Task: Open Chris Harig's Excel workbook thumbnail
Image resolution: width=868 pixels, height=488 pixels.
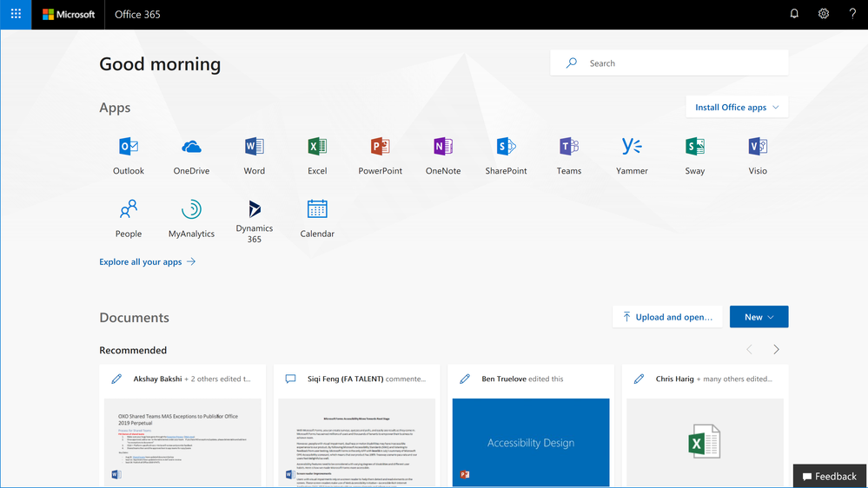Action: pos(705,442)
